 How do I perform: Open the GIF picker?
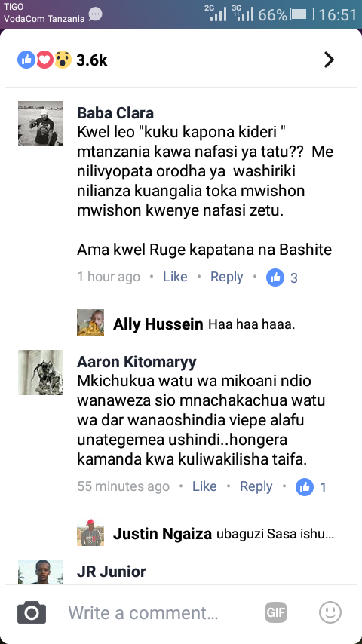276,612
